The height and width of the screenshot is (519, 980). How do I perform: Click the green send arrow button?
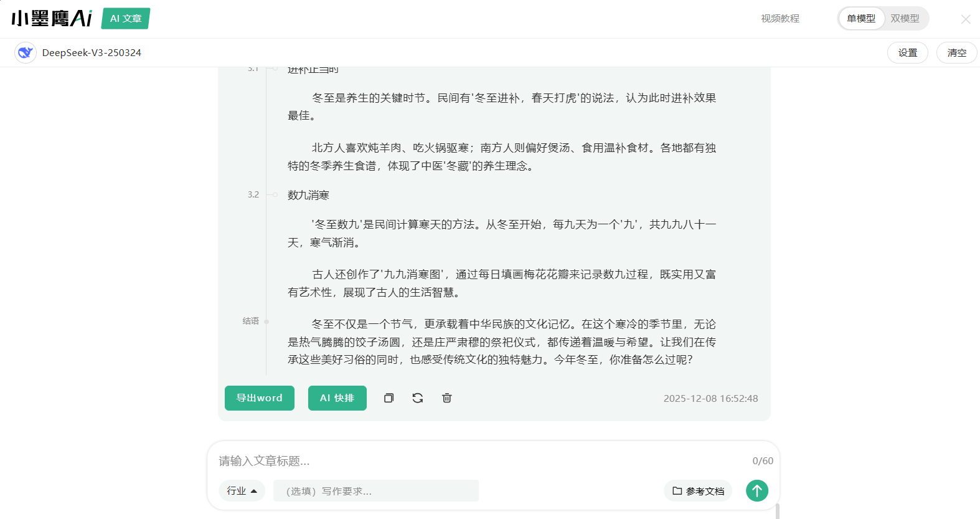pyautogui.click(x=757, y=490)
